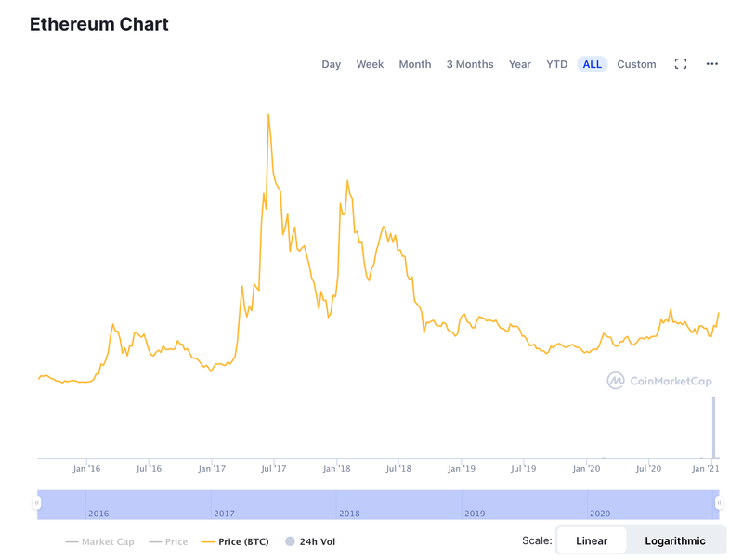This screenshot has height=560, width=743.
Task: Toggle the Price series in legend
Action: pyautogui.click(x=168, y=541)
